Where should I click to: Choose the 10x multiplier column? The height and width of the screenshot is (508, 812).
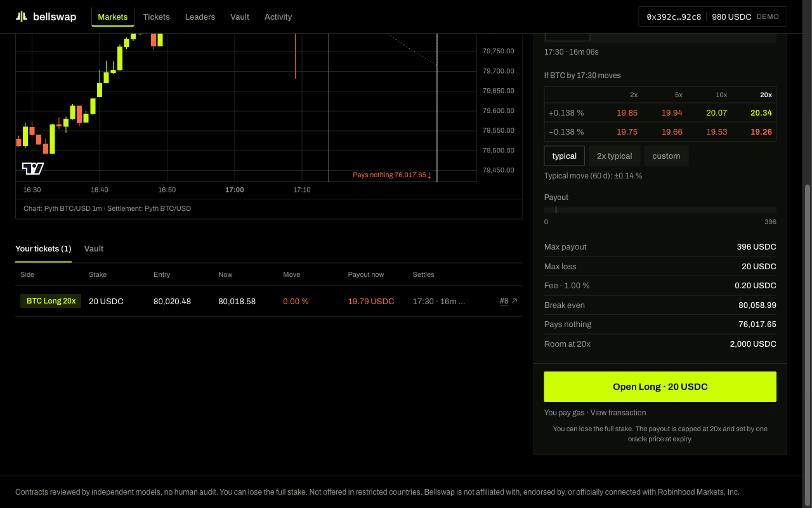coord(721,95)
